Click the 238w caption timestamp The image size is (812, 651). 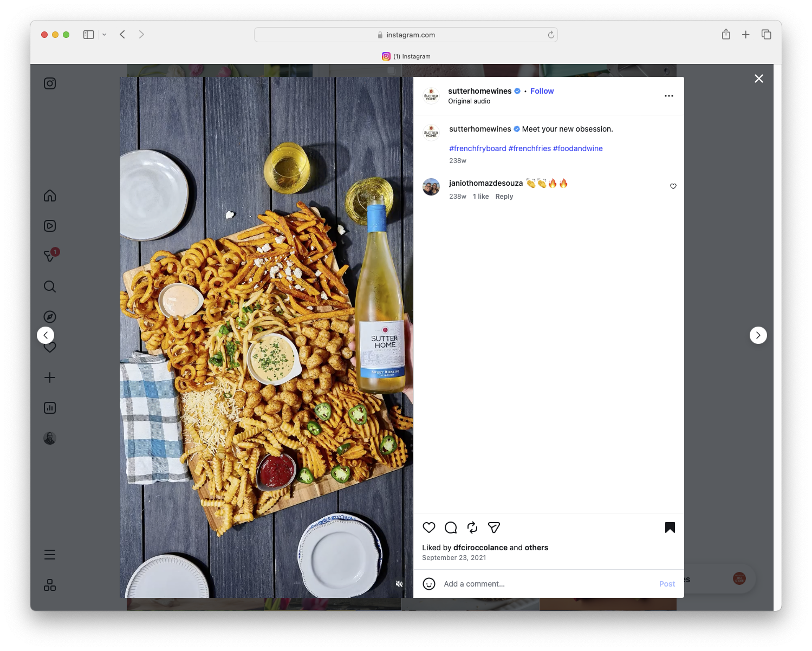point(458,161)
